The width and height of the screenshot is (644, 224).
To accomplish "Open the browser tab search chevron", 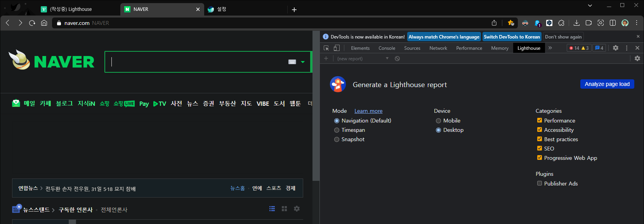I will (x=590, y=5).
